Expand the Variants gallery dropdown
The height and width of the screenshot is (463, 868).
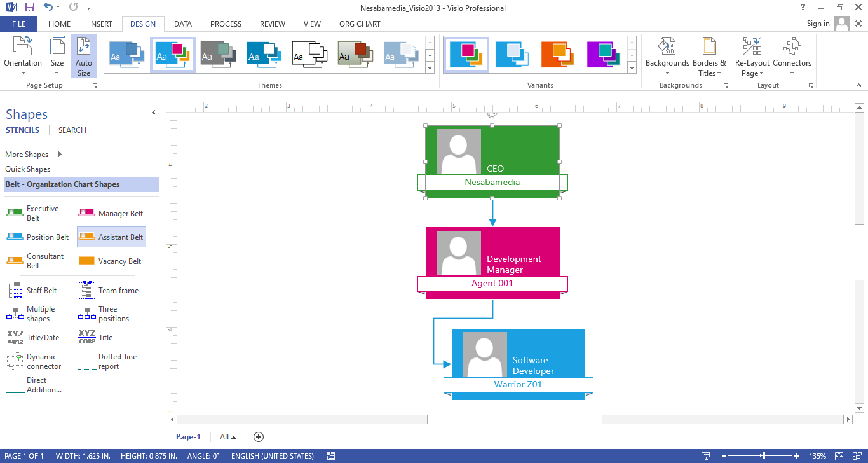pyautogui.click(x=632, y=67)
